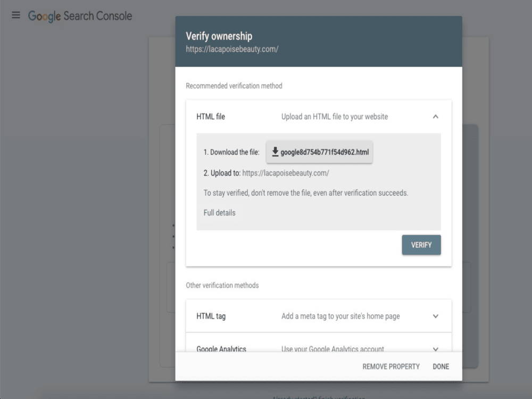532x399 pixels.
Task: Open the hamburger main menu
Action: pos(15,15)
